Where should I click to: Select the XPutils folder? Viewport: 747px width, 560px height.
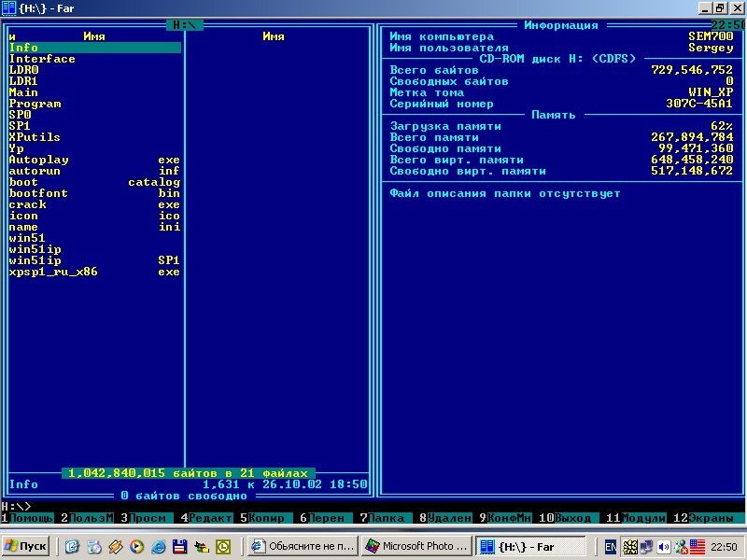pos(35,137)
